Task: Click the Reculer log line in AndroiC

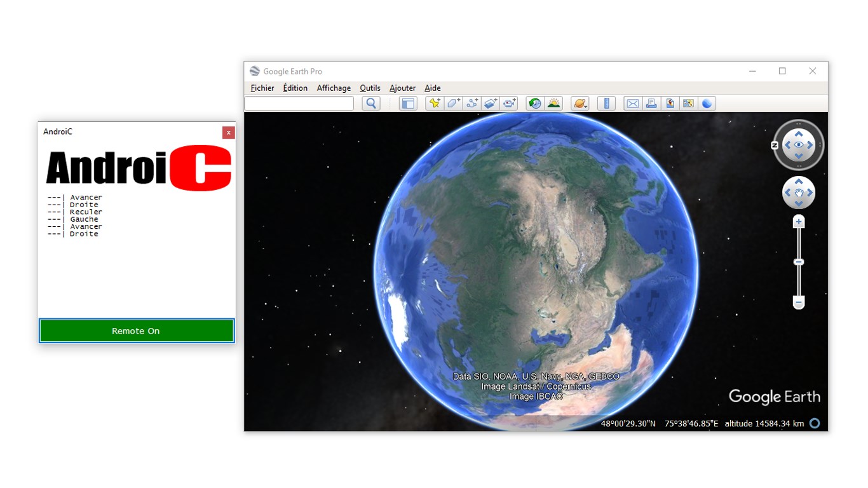Action: tap(74, 212)
